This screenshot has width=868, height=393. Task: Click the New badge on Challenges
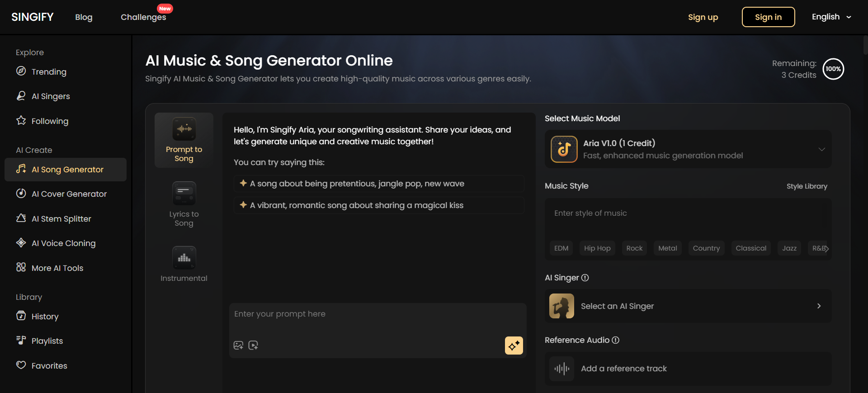pos(165,9)
